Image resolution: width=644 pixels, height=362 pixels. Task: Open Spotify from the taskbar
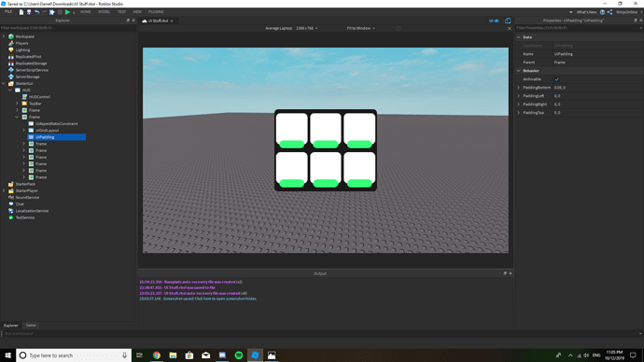click(239, 355)
